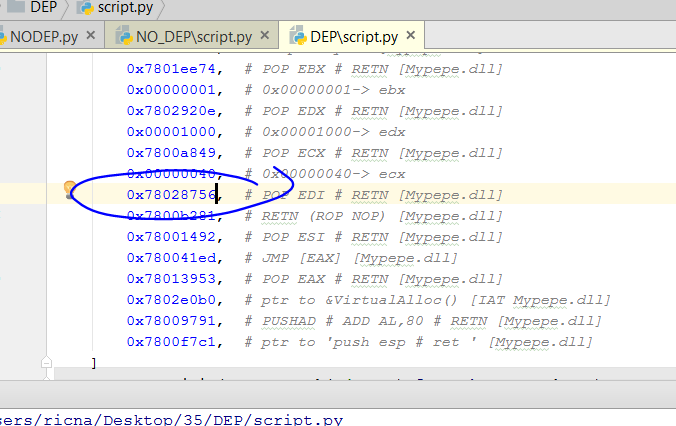Collapse code block at closing bracket fold marker

pos(44,359)
